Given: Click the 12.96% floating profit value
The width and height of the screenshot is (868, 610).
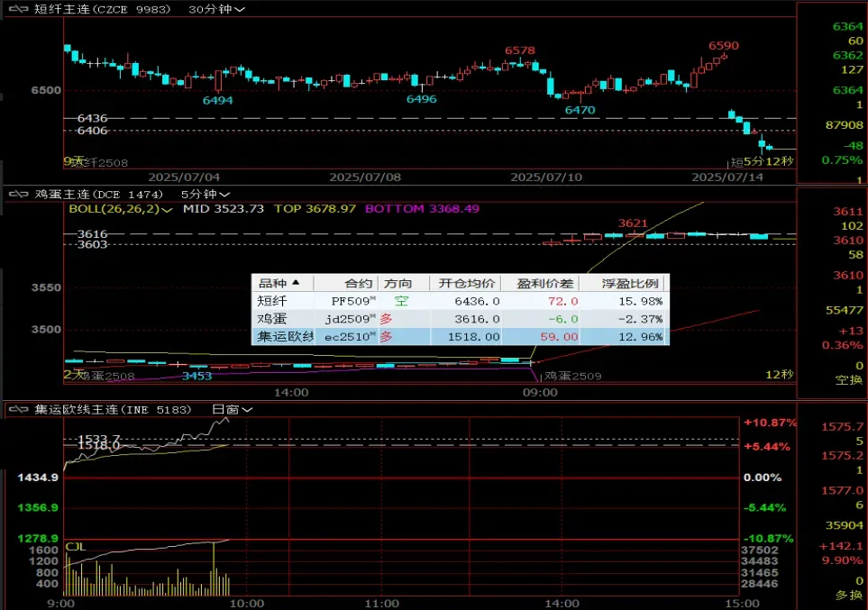Looking at the screenshot, I should click(x=641, y=337).
